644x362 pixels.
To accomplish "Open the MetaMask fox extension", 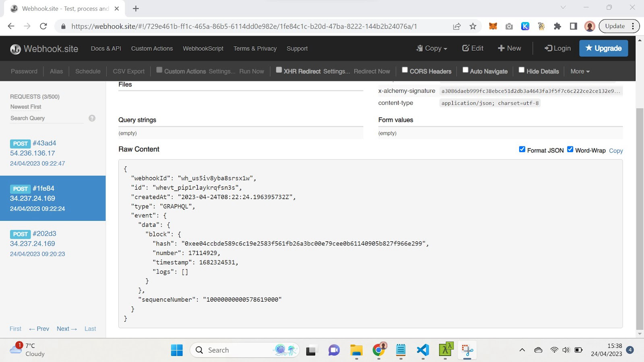I will (x=493, y=26).
